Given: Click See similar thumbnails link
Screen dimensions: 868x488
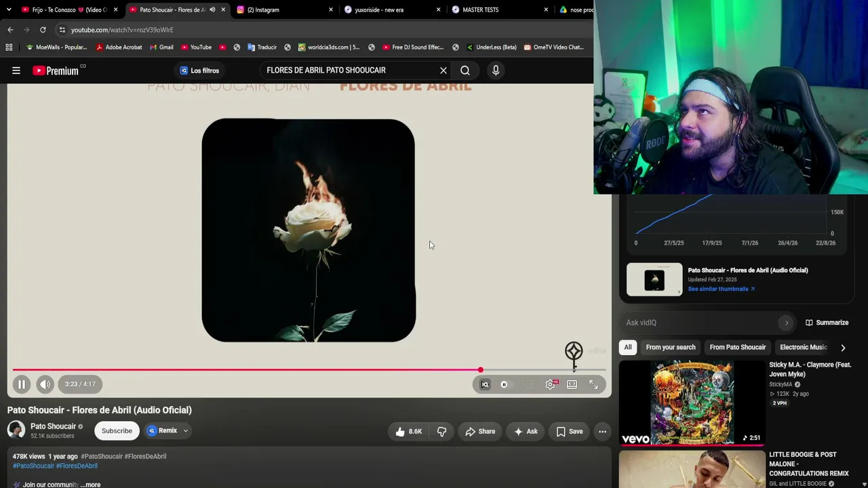Looking at the screenshot, I should click(721, 289).
